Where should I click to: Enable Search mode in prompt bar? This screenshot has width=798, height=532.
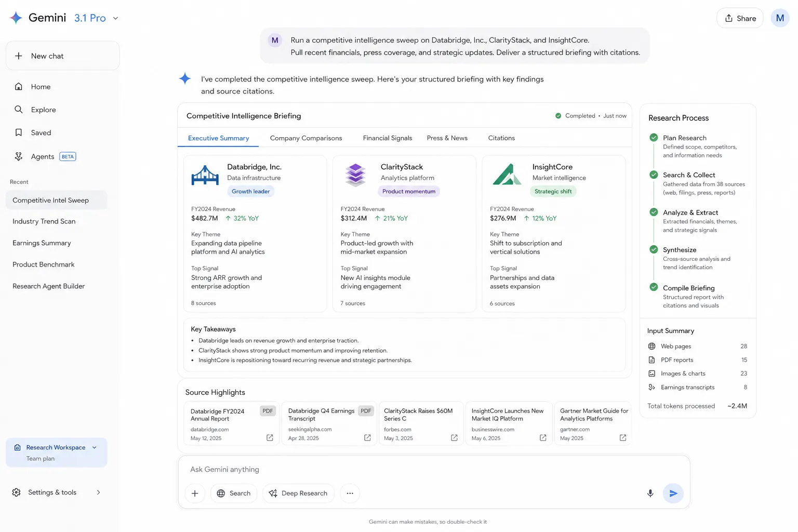(x=234, y=494)
